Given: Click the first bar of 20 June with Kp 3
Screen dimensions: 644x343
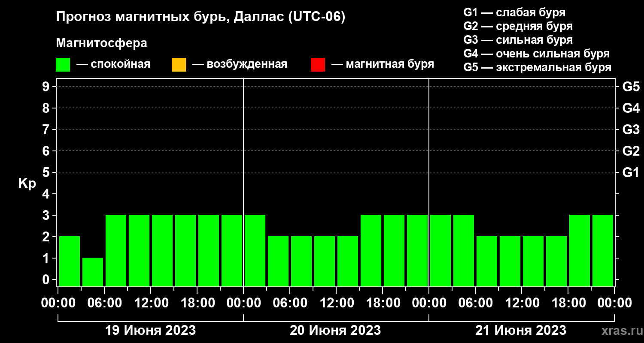Looking at the screenshot, I should click(255, 250).
